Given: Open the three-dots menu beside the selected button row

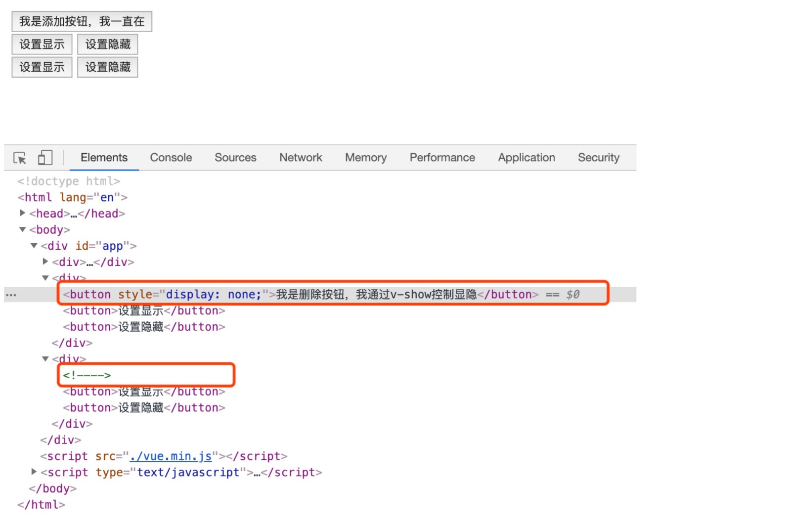Looking at the screenshot, I should [11, 295].
